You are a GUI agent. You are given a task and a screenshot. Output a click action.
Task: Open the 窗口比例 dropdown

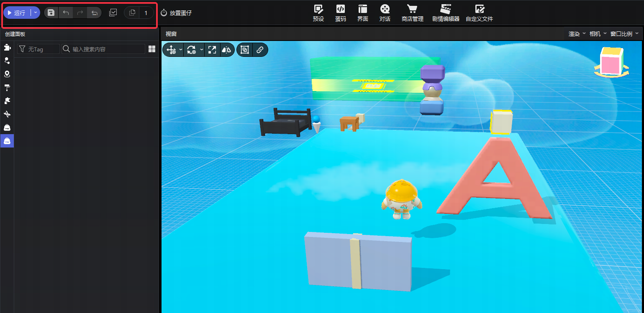click(x=624, y=34)
